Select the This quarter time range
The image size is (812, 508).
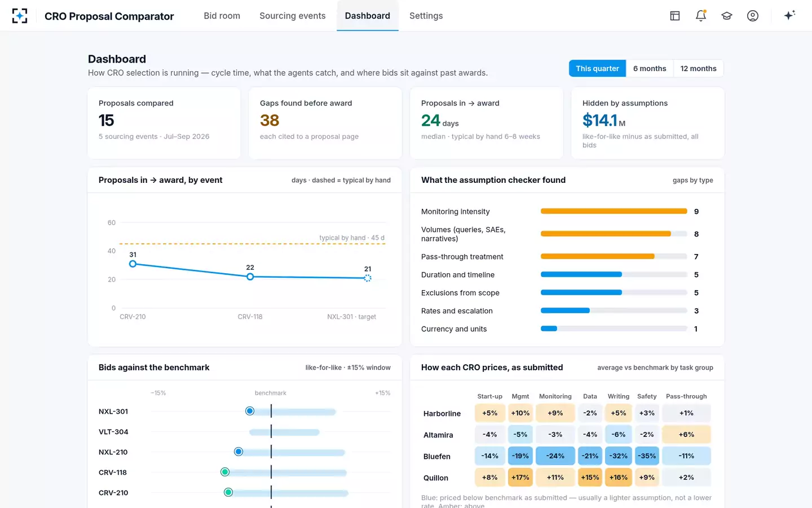[597, 68]
